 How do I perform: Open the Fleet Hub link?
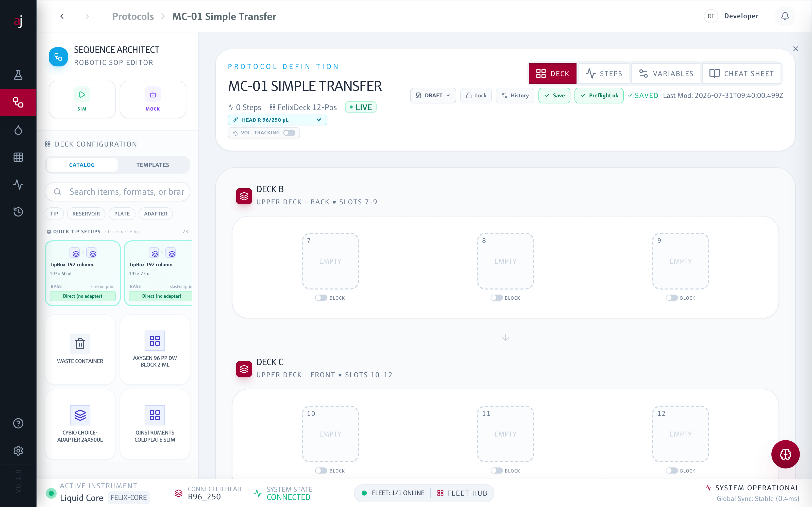tap(462, 493)
